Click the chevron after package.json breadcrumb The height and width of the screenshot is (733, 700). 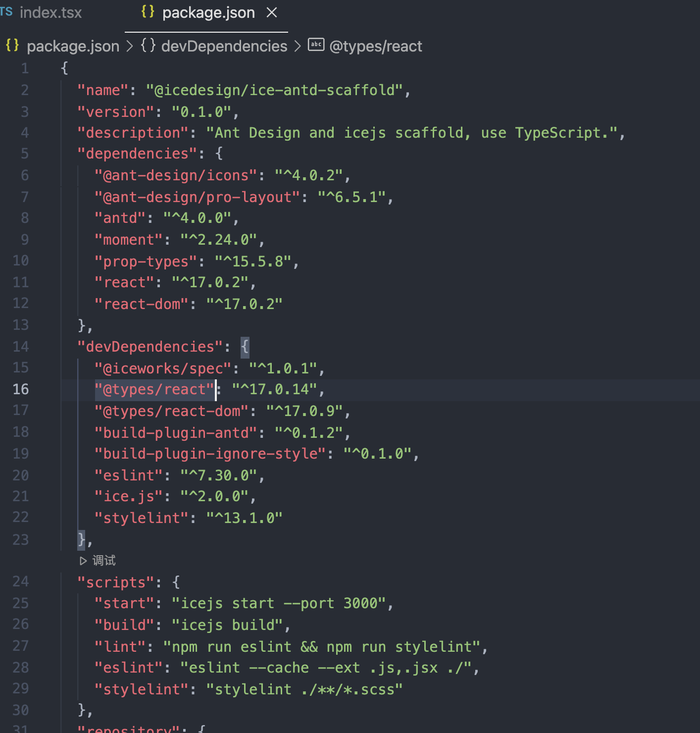click(129, 46)
